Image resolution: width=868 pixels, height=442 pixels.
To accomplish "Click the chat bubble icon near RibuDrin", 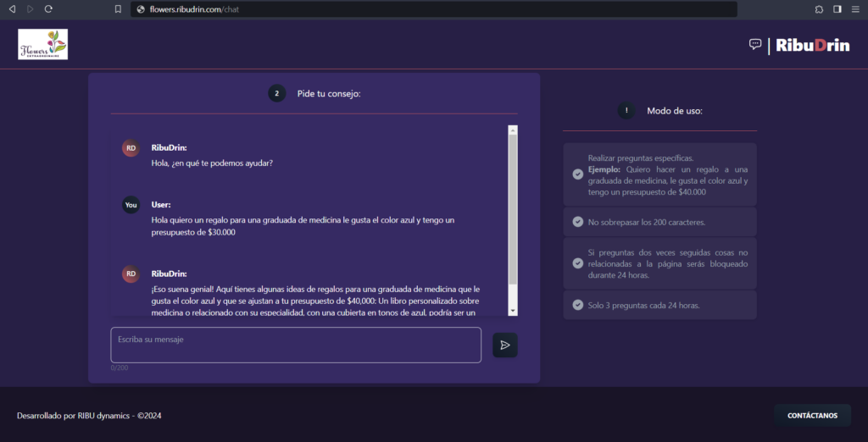I will tap(755, 45).
